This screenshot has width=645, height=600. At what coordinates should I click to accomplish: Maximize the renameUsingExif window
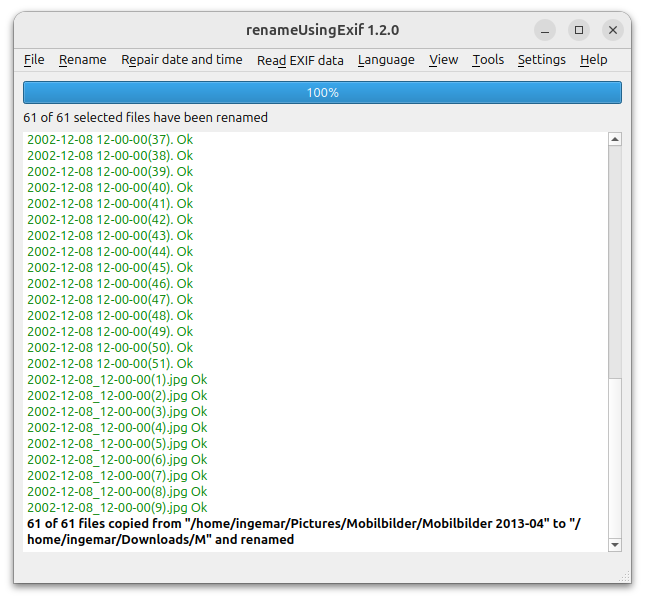click(579, 30)
